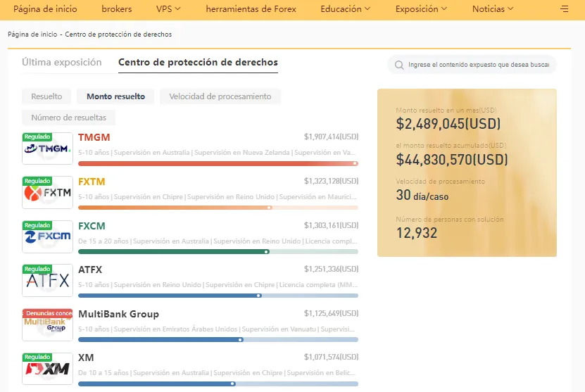This screenshot has width=585, height=392.
Task: Open the FXCM broker logo
Action: coord(47,236)
